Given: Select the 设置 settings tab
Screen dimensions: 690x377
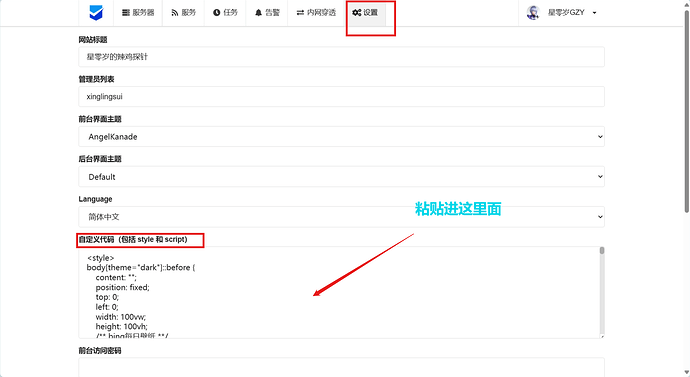Looking at the screenshot, I should pos(365,13).
